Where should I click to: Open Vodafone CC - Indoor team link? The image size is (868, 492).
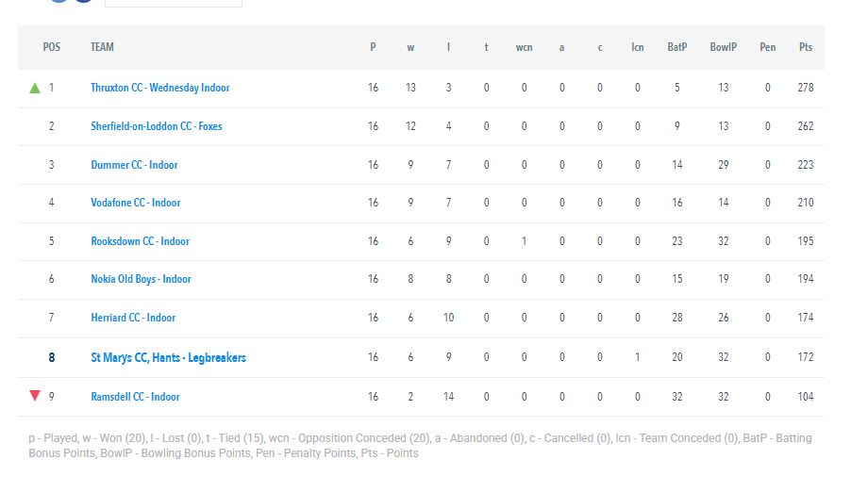coord(136,203)
